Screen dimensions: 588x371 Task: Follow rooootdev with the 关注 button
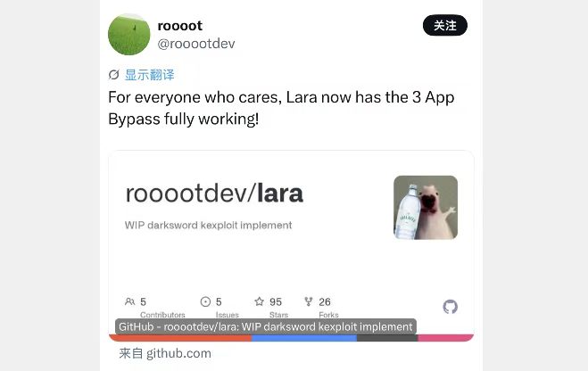(445, 26)
